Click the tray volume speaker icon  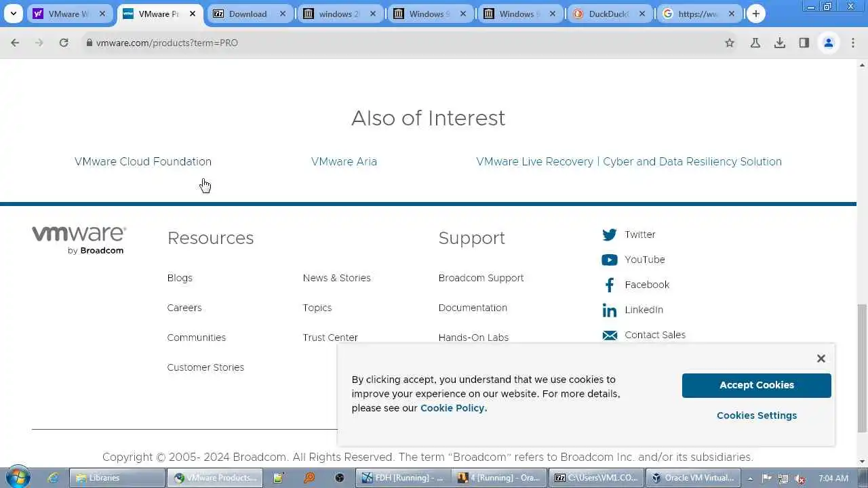(x=800, y=479)
